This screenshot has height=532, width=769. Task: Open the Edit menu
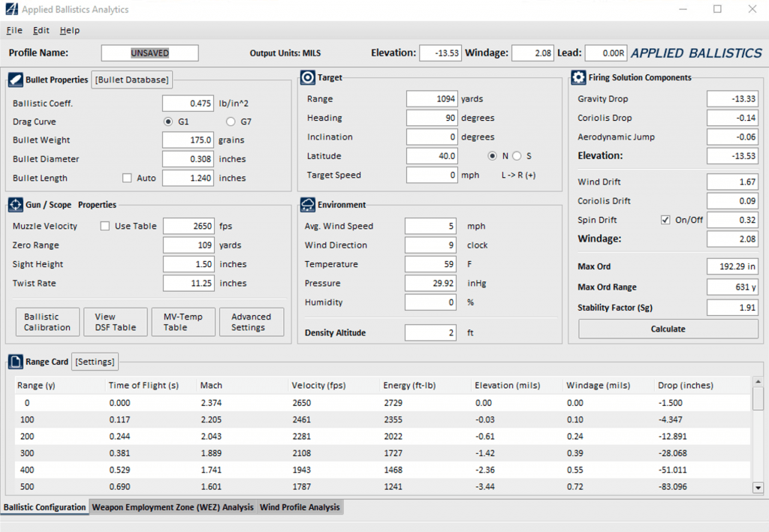tap(41, 30)
